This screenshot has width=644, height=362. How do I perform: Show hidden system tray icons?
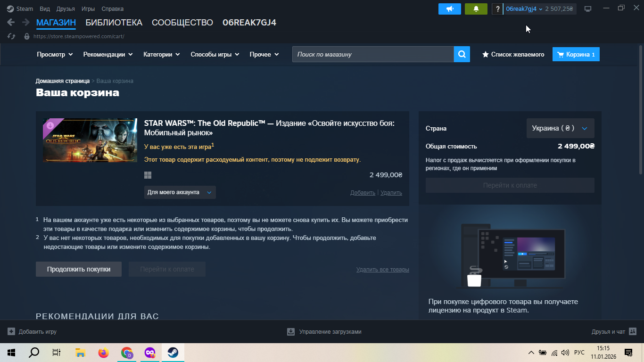click(531, 353)
